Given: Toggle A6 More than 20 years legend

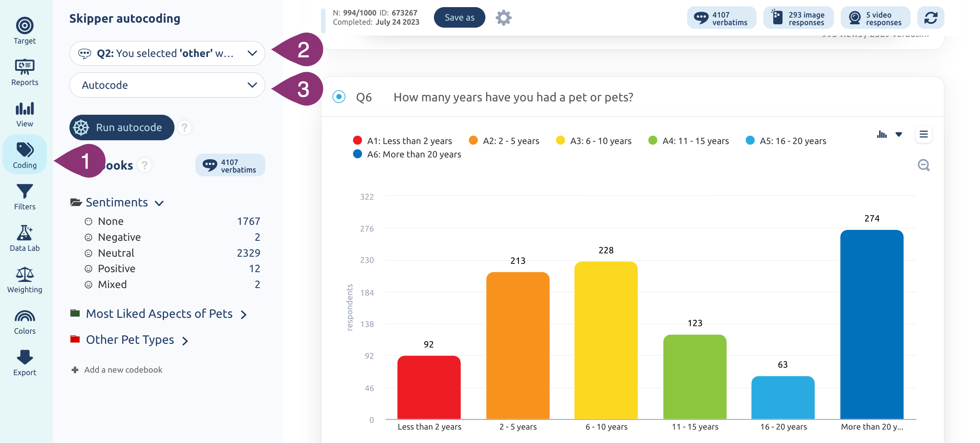Looking at the screenshot, I should point(407,154).
